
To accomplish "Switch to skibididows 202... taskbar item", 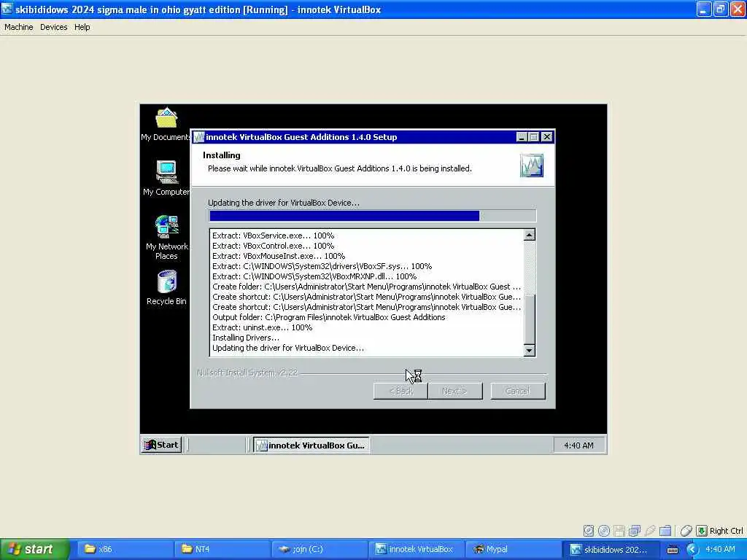I will [612, 549].
